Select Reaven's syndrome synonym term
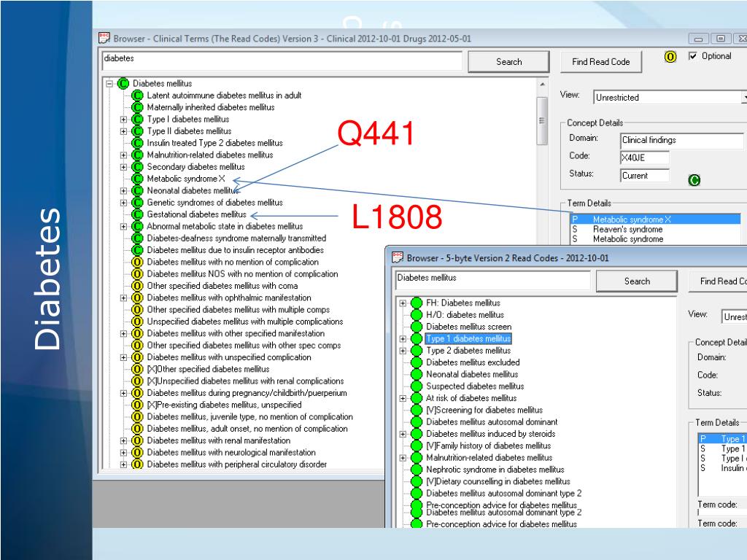 tap(617, 229)
